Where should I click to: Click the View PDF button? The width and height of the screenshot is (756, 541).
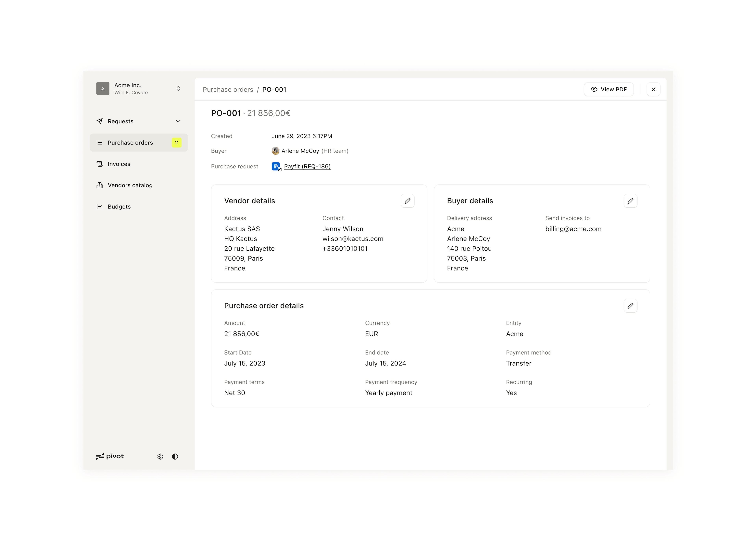click(609, 89)
